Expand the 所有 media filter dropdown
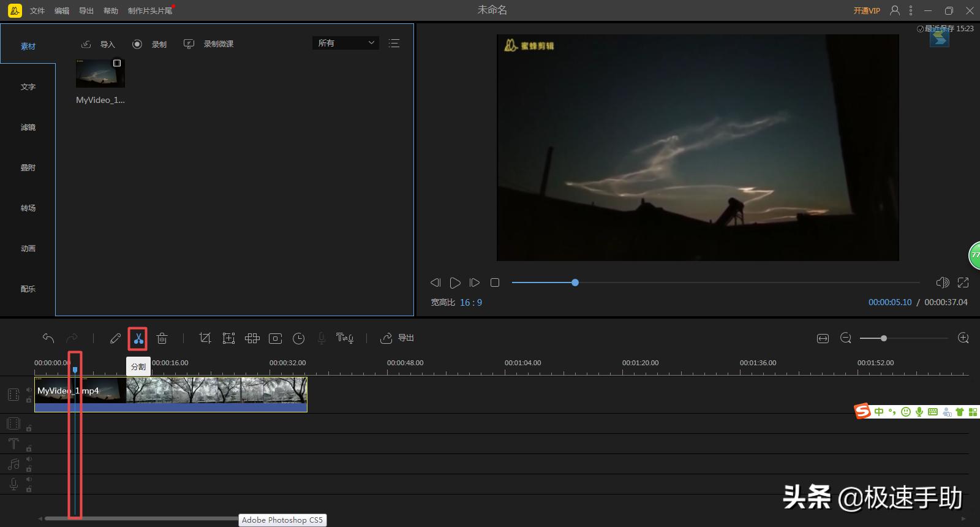Screen dimensions: 980x527 coord(345,43)
